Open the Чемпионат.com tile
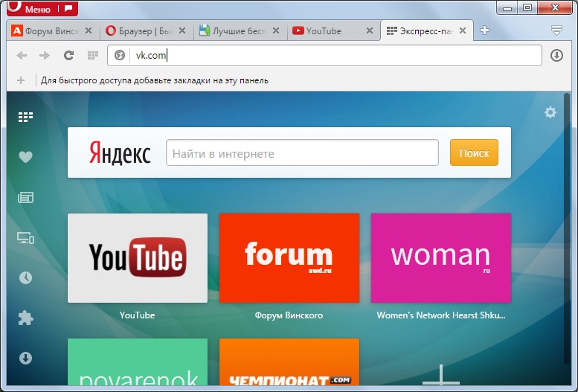This screenshot has width=578, height=392. tap(289, 362)
